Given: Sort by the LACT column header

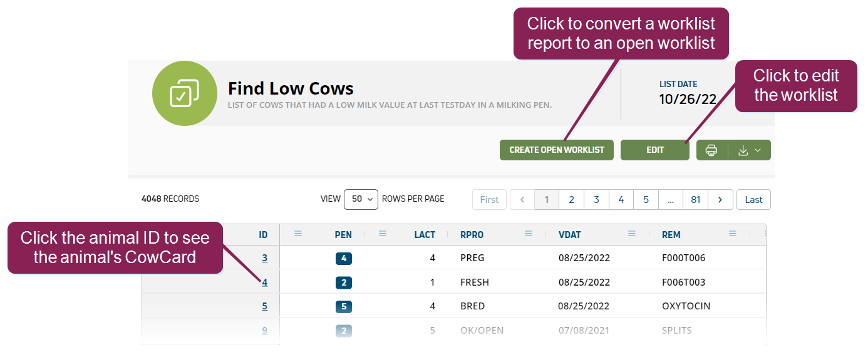Looking at the screenshot, I should coord(425,235).
